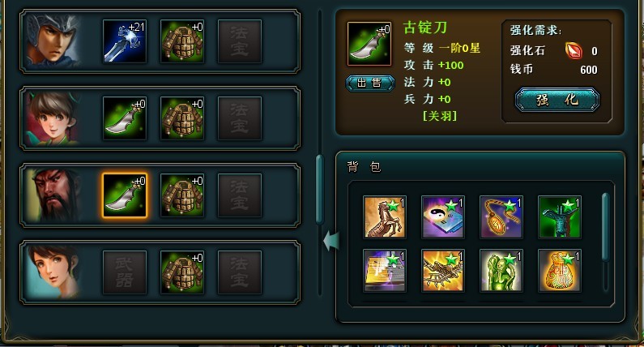
Task: Click the golden horse statue item
Action: click(385, 217)
